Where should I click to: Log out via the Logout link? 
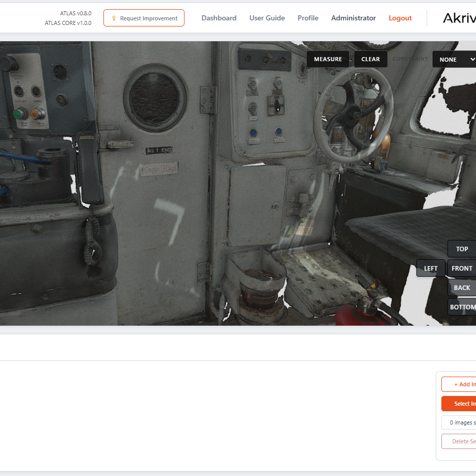pos(400,18)
